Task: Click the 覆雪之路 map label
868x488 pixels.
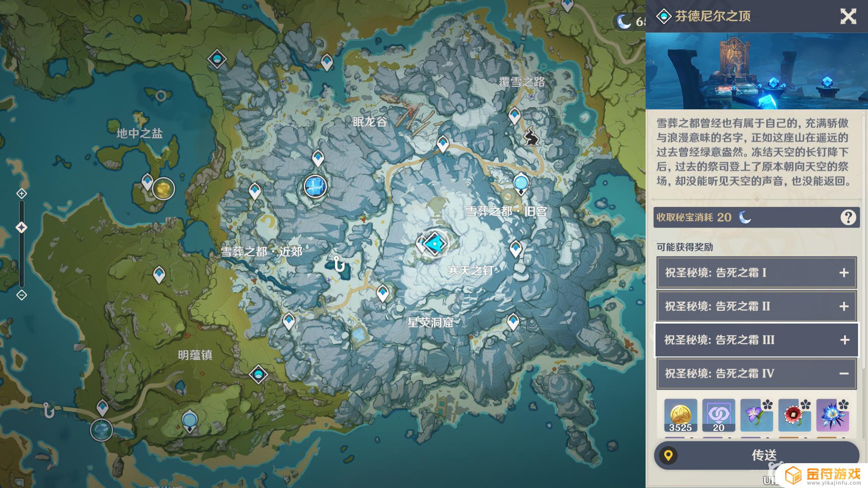Action: [x=522, y=82]
